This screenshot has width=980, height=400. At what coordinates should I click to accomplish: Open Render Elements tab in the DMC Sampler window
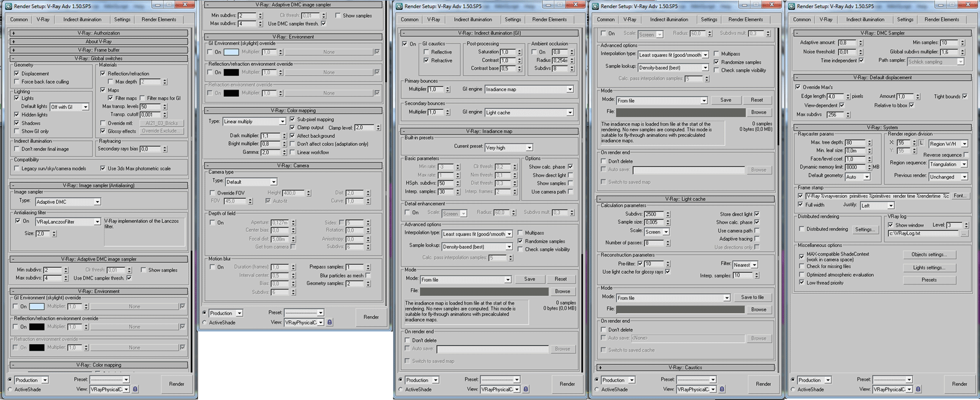(x=942, y=19)
